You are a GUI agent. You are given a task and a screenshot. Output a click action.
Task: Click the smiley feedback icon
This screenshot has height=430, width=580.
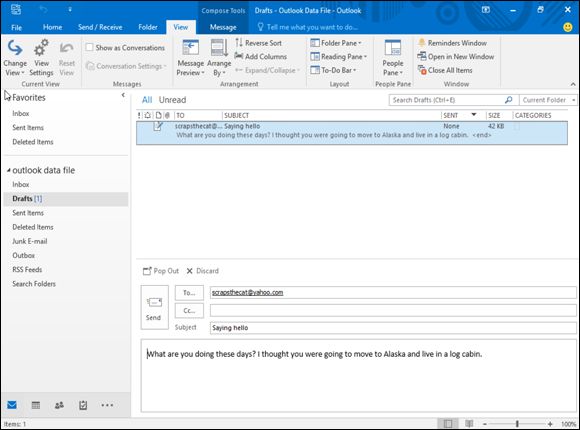[567, 27]
